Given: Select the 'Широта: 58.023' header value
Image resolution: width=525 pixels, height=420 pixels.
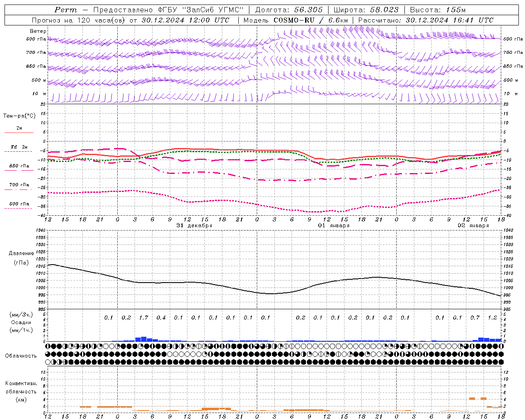Looking at the screenshot, I should pyautogui.click(x=366, y=10).
